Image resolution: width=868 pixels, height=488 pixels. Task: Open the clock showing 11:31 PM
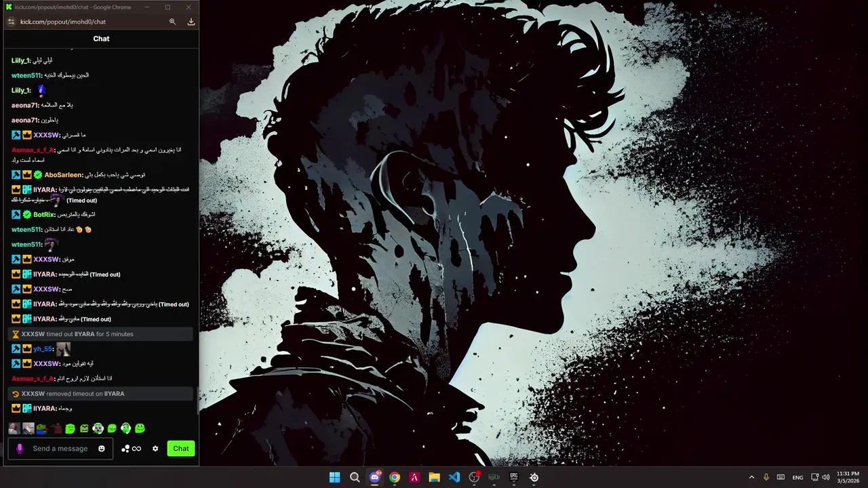click(x=848, y=477)
